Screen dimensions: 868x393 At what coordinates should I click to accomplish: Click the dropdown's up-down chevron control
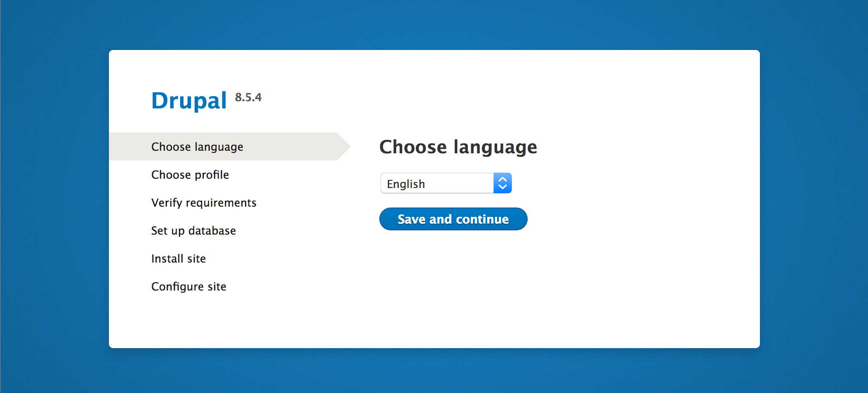[x=503, y=183]
